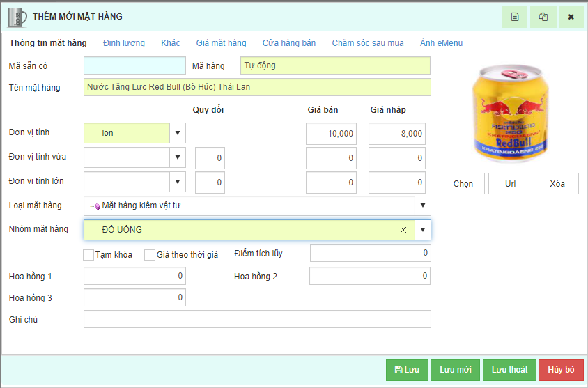The width and height of the screenshot is (588, 388).
Task: Click the Ghi chú notes field
Action: tap(257, 319)
